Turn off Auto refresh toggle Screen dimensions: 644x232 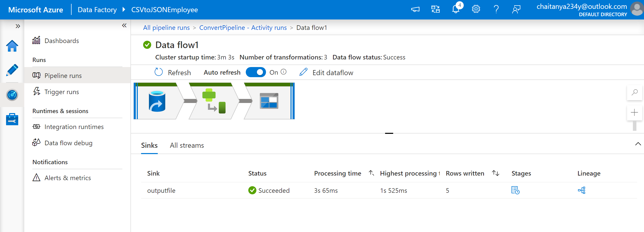[256, 72]
